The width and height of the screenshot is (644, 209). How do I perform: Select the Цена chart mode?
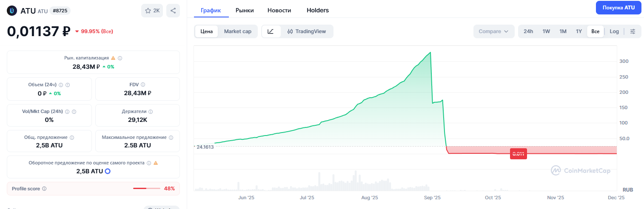(207, 31)
